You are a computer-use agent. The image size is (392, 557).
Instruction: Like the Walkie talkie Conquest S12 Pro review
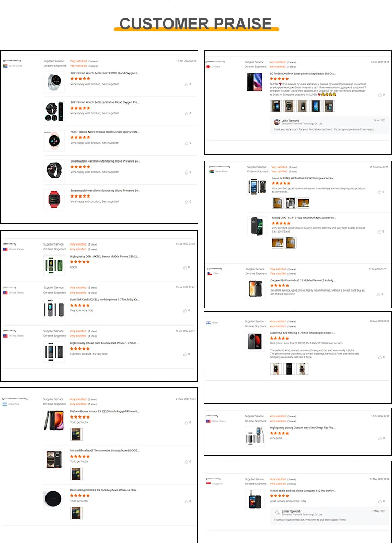pyautogui.click(x=380, y=501)
